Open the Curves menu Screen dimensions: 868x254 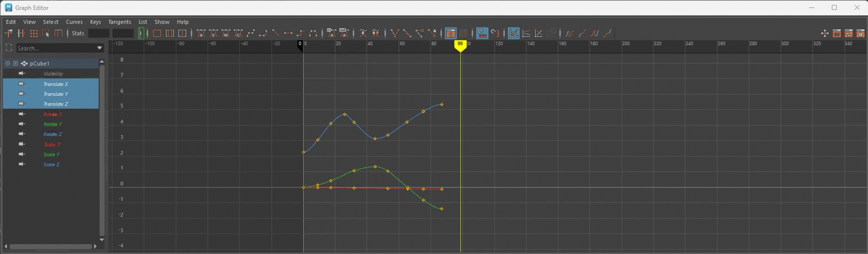pyautogui.click(x=74, y=22)
